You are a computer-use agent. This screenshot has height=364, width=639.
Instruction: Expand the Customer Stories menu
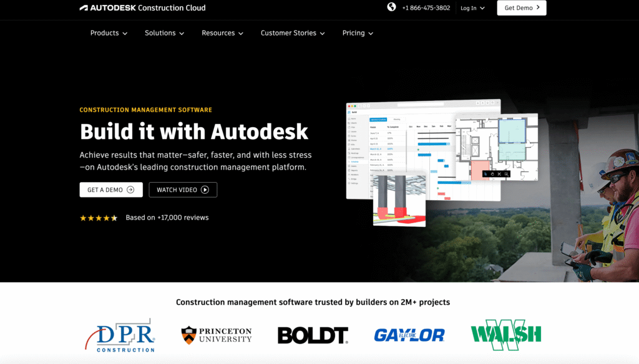(x=293, y=33)
